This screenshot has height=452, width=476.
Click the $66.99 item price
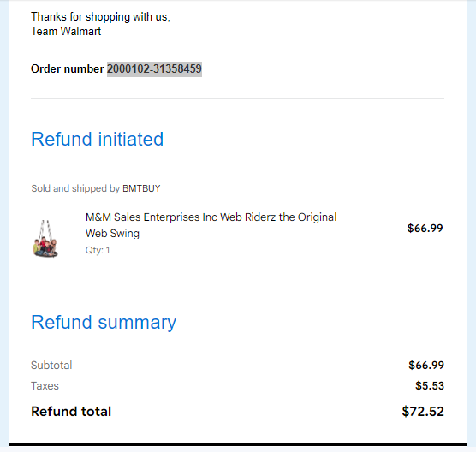tap(425, 229)
